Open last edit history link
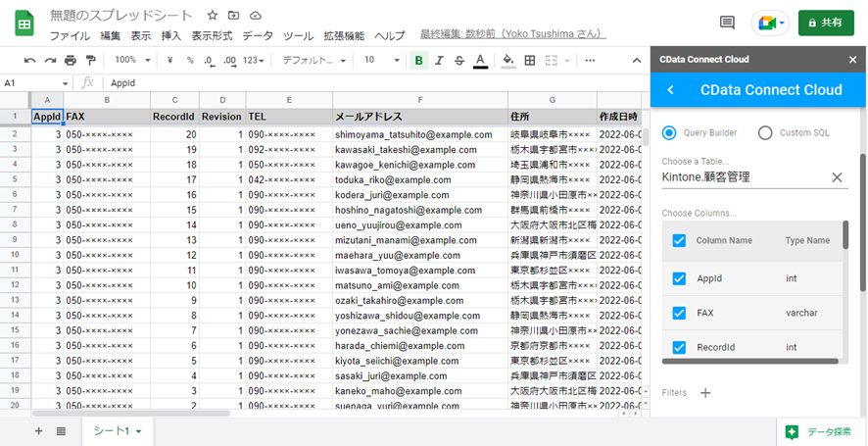This screenshot has width=868, height=446. 513,34
